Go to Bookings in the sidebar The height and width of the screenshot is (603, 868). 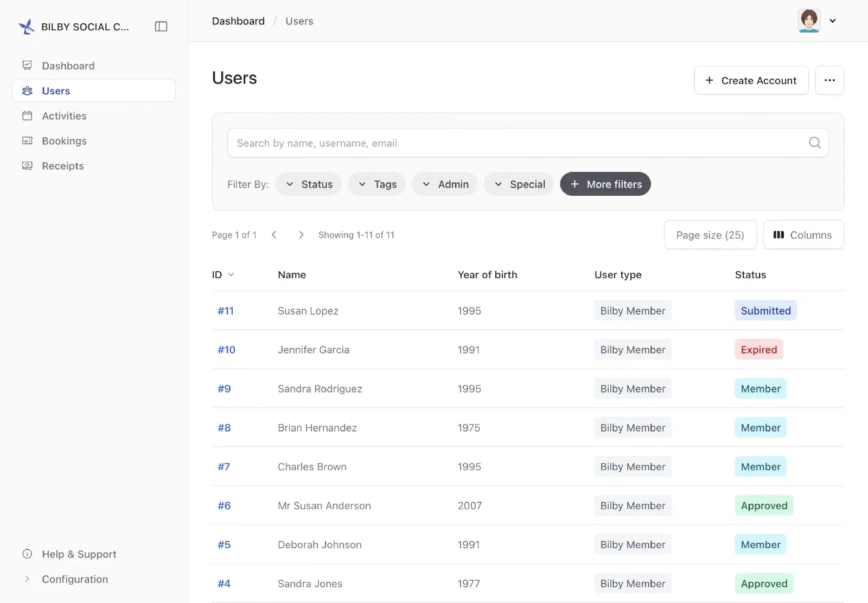[x=94, y=140]
